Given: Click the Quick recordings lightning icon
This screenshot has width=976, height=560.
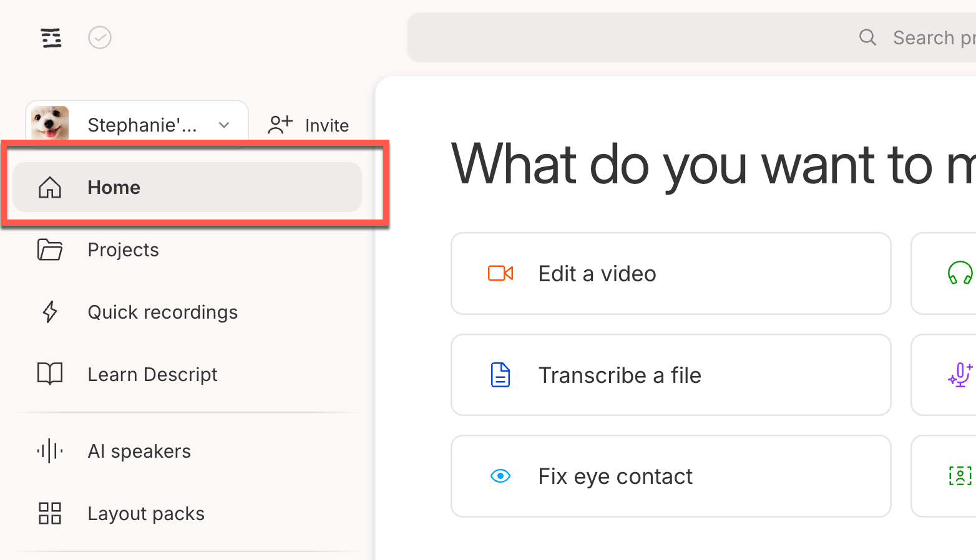Looking at the screenshot, I should pos(50,312).
